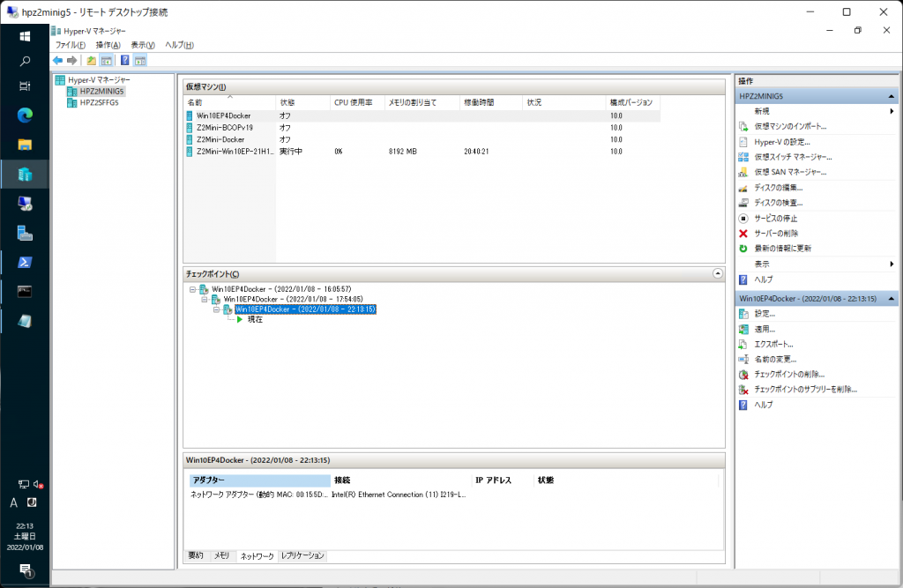Click 最新の情報に更新 refresh action
This screenshot has height=588, width=903.
coord(782,249)
